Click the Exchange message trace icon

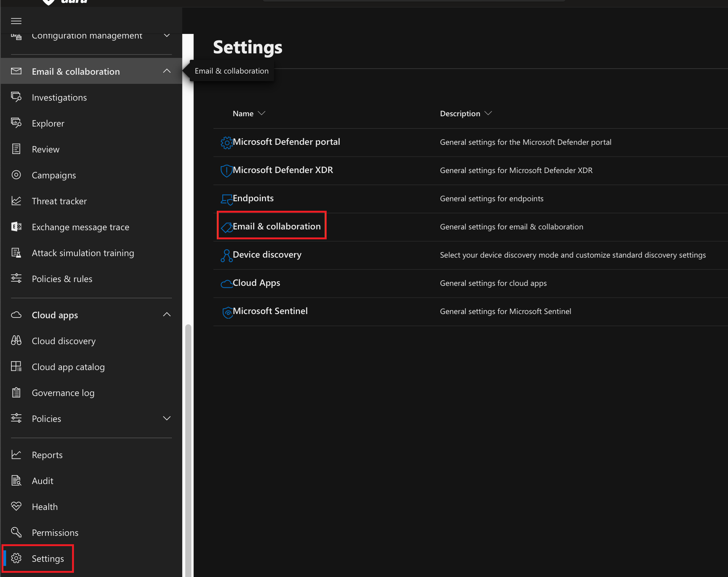coord(16,227)
